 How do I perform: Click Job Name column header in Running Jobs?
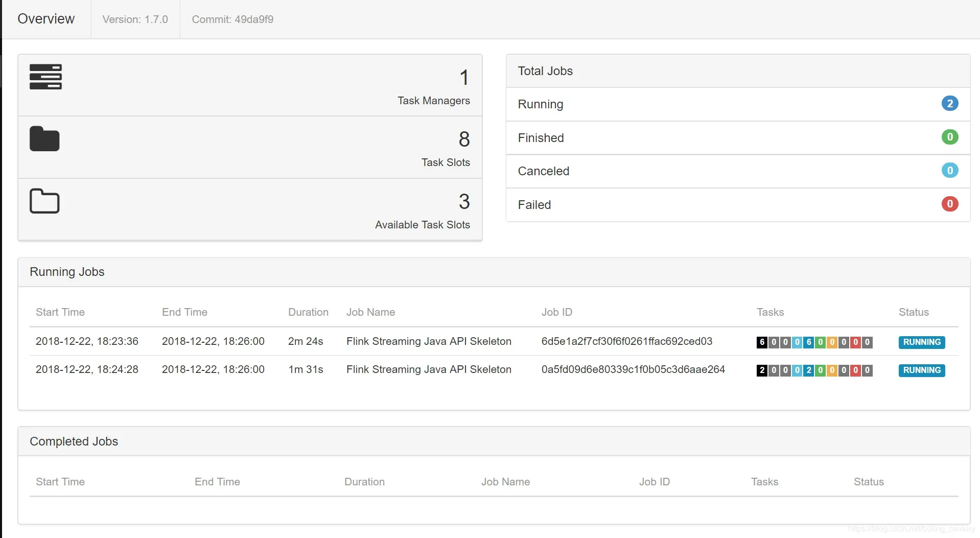point(370,312)
